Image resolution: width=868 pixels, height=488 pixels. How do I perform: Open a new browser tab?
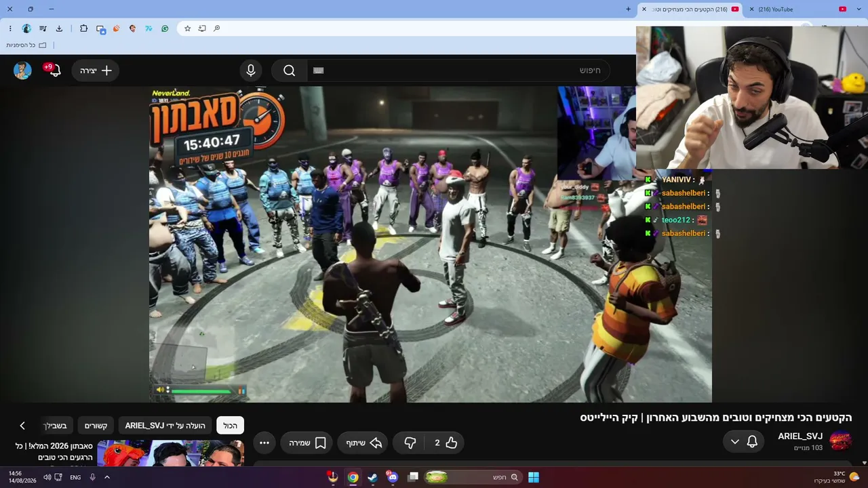[x=628, y=9]
